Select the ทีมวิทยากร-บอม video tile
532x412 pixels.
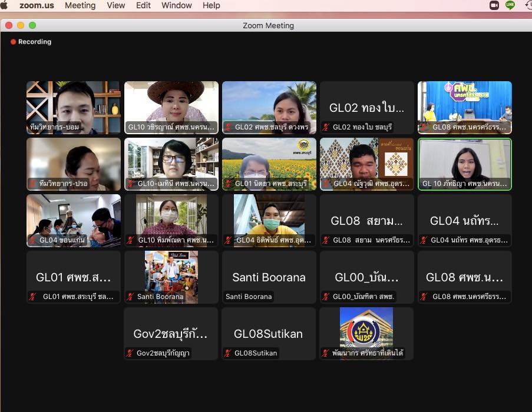click(x=74, y=107)
